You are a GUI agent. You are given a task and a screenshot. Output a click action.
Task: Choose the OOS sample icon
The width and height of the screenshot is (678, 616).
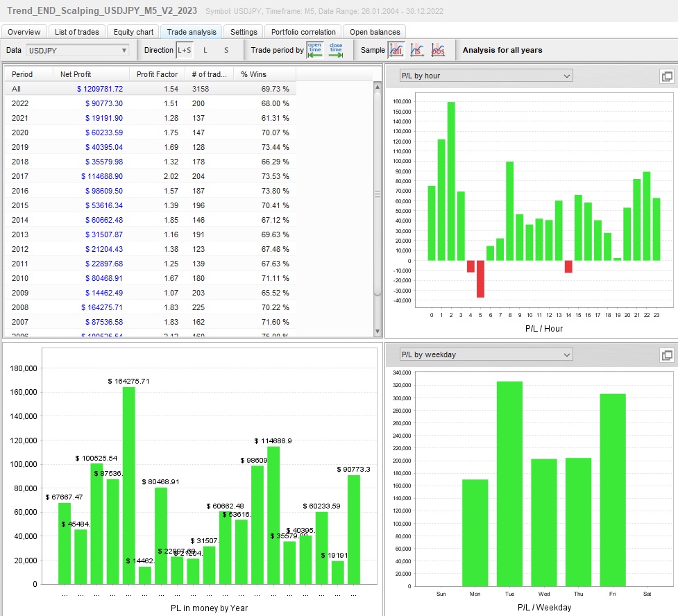(438, 50)
